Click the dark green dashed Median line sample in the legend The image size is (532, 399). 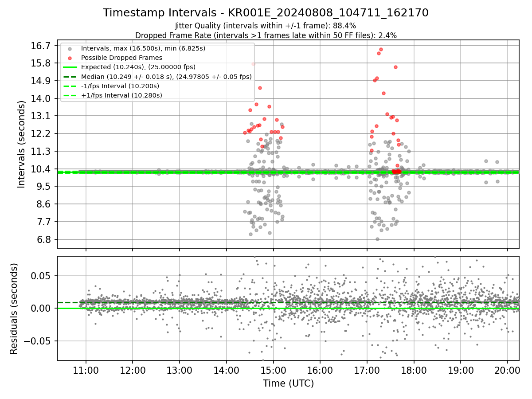pyautogui.click(x=70, y=77)
